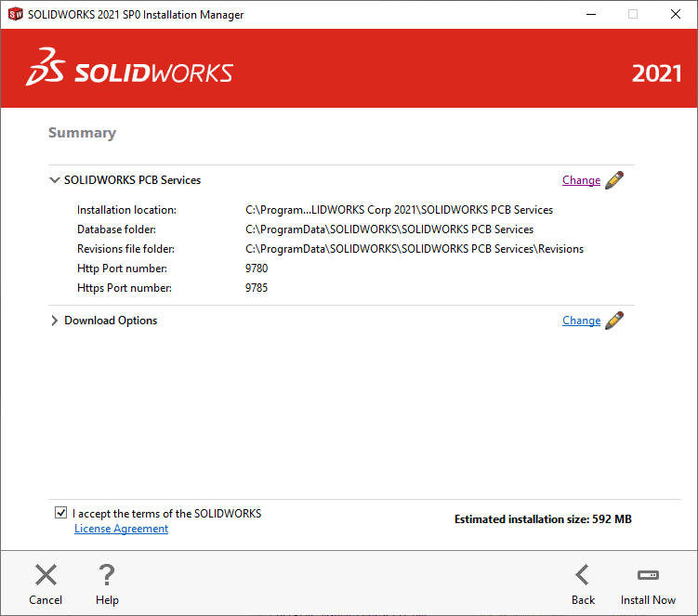Click the pencil icon for SOLIDWORKS PCB Services
698x616 pixels.
[614, 180]
